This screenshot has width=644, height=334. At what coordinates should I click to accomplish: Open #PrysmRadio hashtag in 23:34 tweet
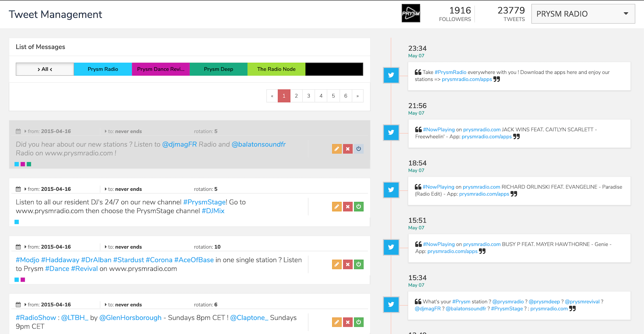tap(450, 72)
